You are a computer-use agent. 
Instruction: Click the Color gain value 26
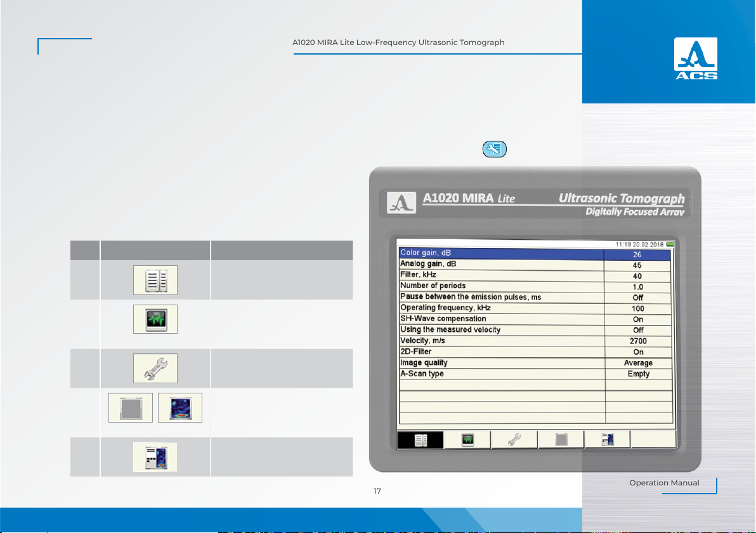point(637,254)
